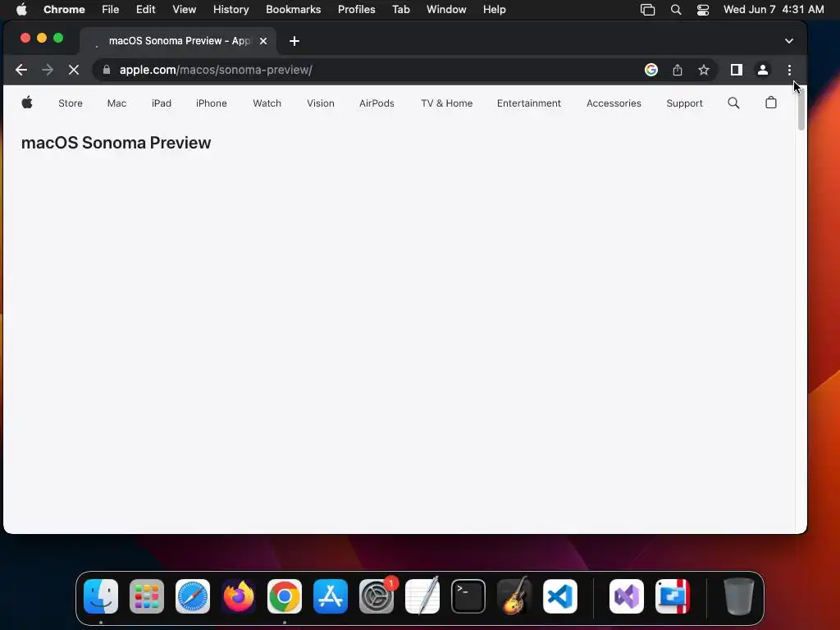Image resolution: width=840 pixels, height=630 pixels.
Task: Open Terminal from the Dock
Action: click(468, 596)
